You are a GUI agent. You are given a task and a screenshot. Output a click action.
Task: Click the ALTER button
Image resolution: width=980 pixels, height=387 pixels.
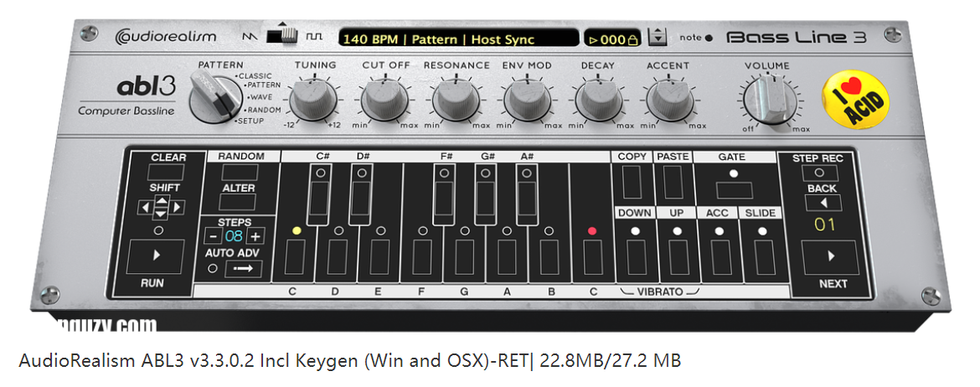[238, 203]
